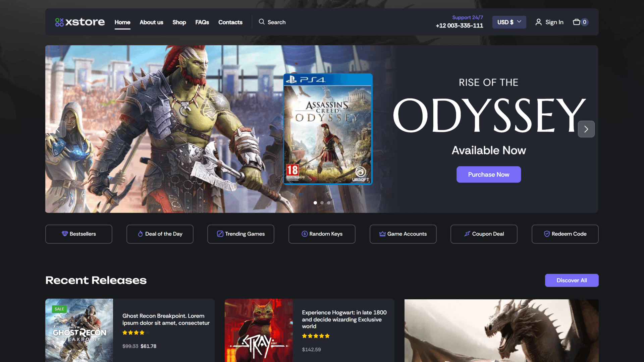Open the FAQs page

click(202, 22)
